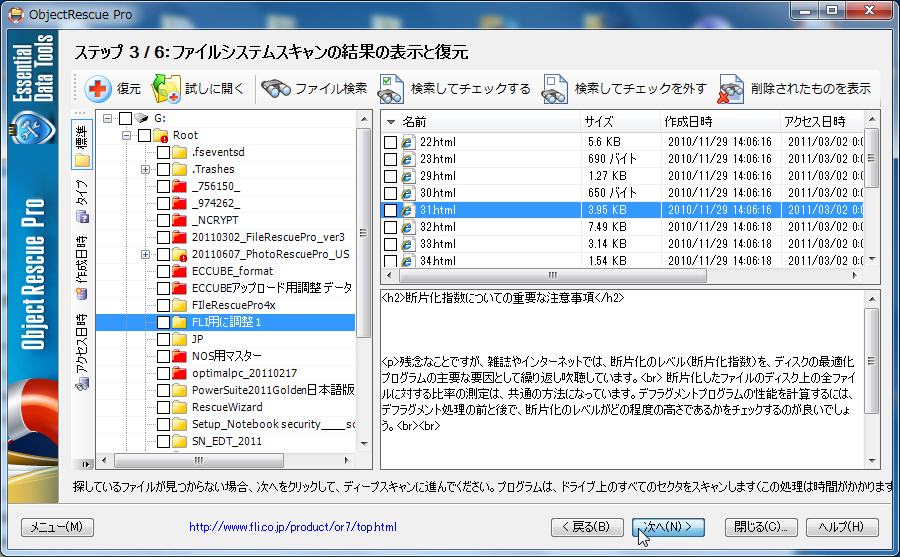The height and width of the screenshot is (557, 900).
Task: Click the G: drive icon in tree
Action: coord(141,118)
